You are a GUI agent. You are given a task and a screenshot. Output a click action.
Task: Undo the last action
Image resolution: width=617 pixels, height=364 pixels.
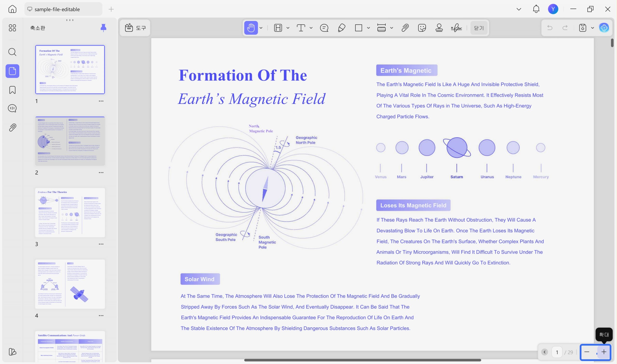pos(550,28)
